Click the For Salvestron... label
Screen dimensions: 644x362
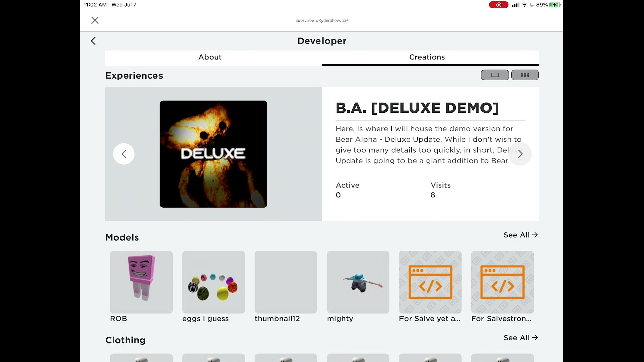pyautogui.click(x=502, y=319)
